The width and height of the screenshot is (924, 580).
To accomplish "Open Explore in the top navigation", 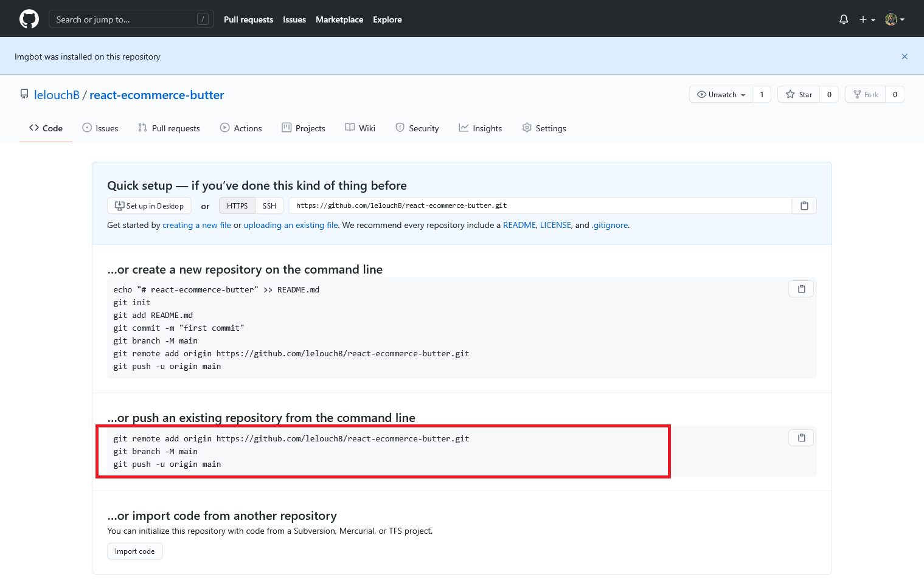I will [387, 19].
